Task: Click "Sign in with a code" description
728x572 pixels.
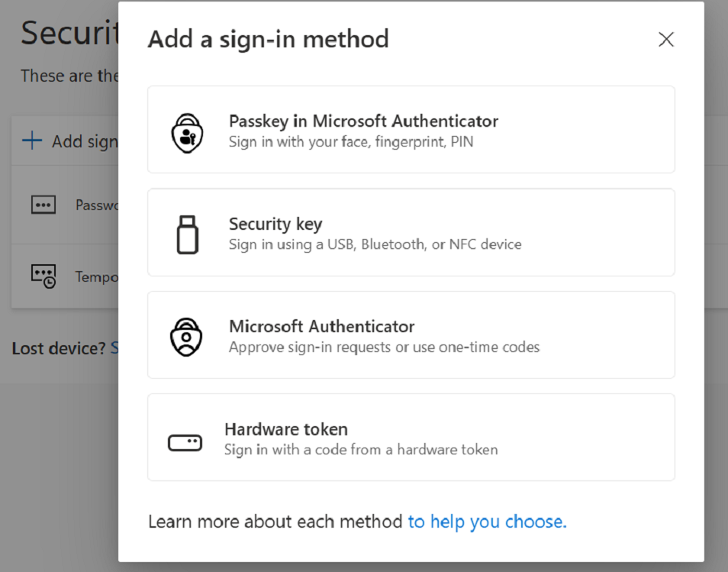Action: (x=360, y=450)
